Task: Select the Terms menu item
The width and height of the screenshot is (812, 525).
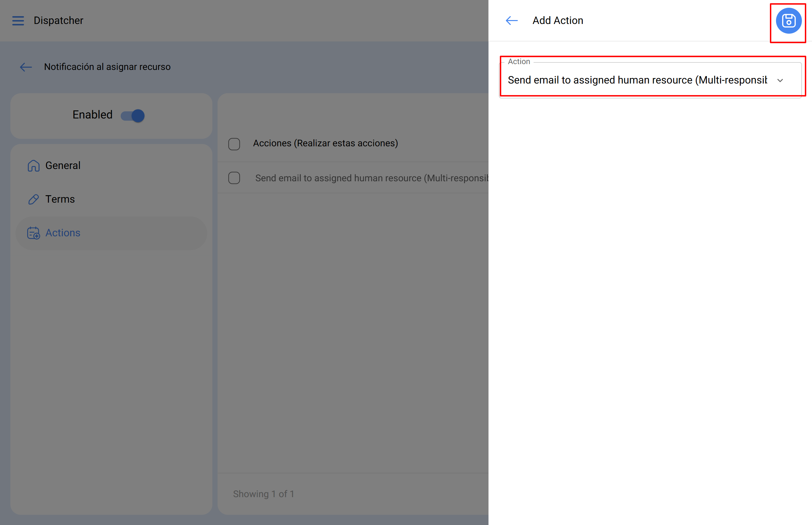Action: [x=60, y=199]
